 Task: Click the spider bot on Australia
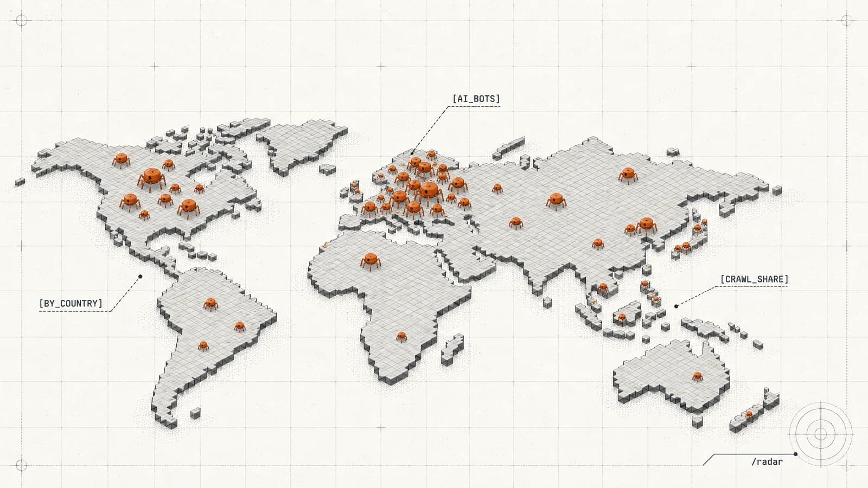click(x=697, y=376)
